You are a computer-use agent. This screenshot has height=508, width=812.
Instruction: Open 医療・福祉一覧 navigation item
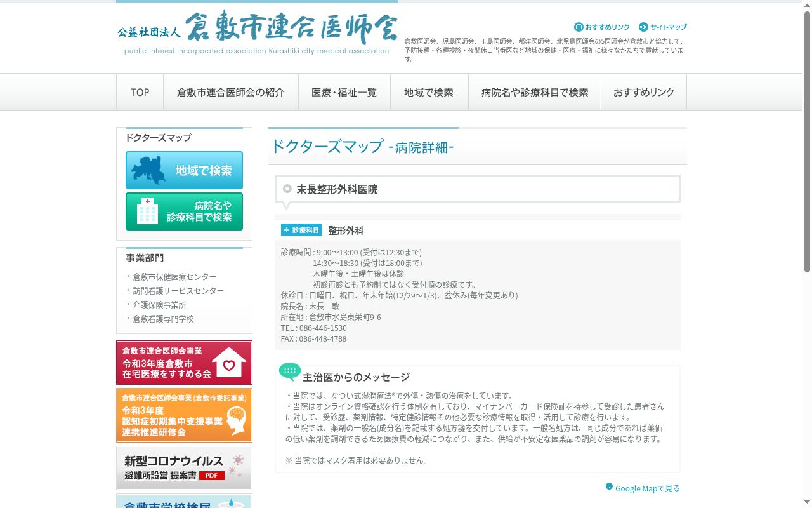pos(344,92)
